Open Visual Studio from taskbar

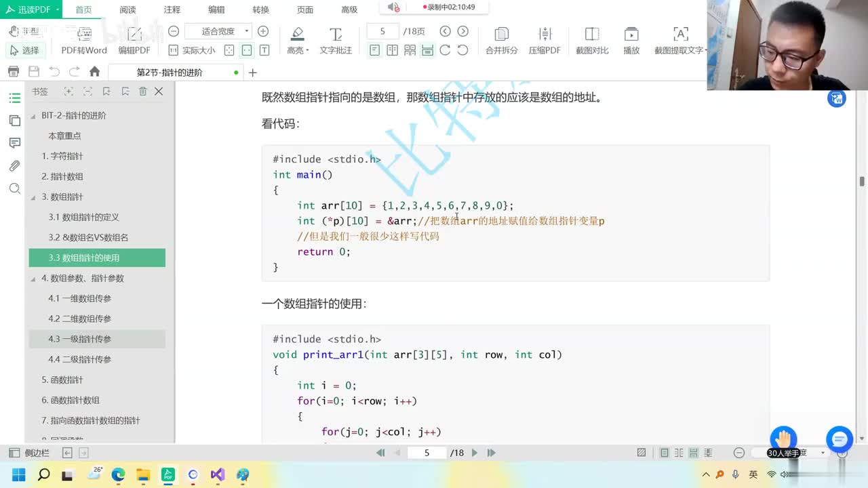[x=218, y=474]
